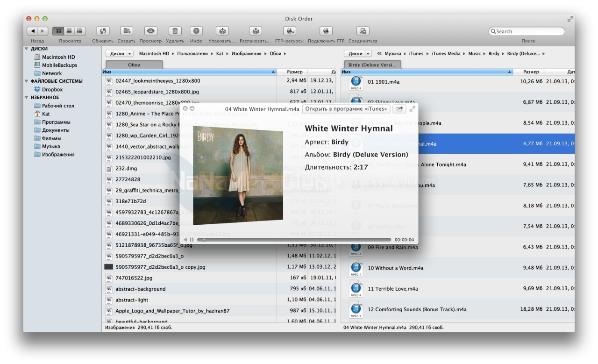The width and height of the screenshot is (598, 364).
Task: Open Просмотр eye preview icon
Action: 150,31
